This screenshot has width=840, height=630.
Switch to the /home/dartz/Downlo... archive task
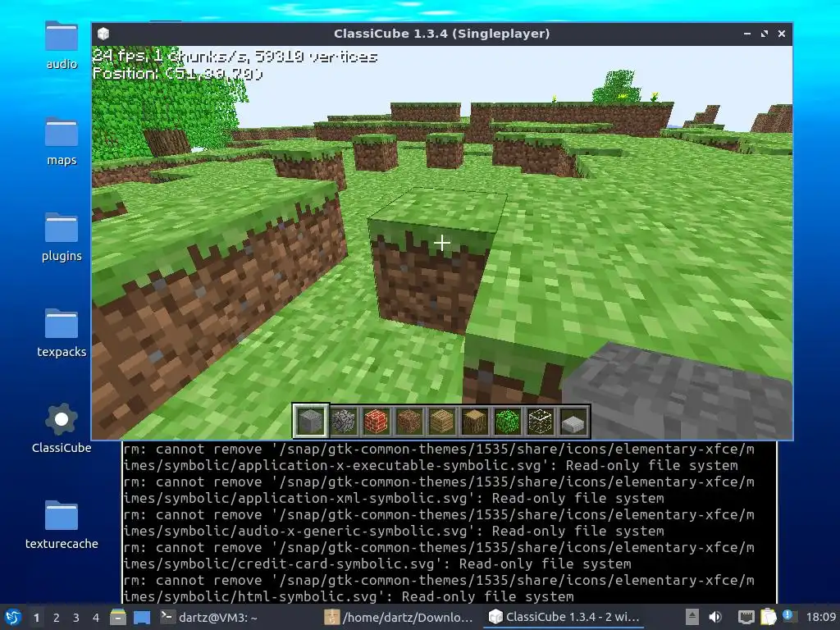(x=399, y=618)
